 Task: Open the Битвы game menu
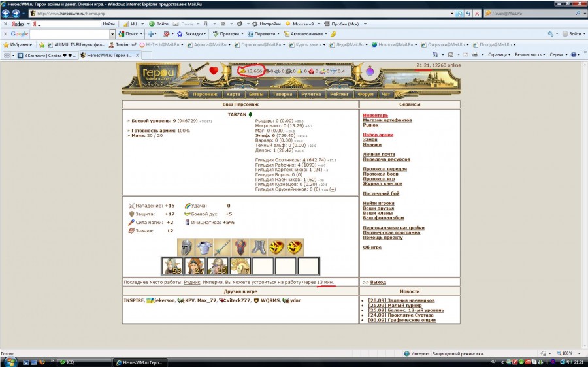tap(256, 95)
